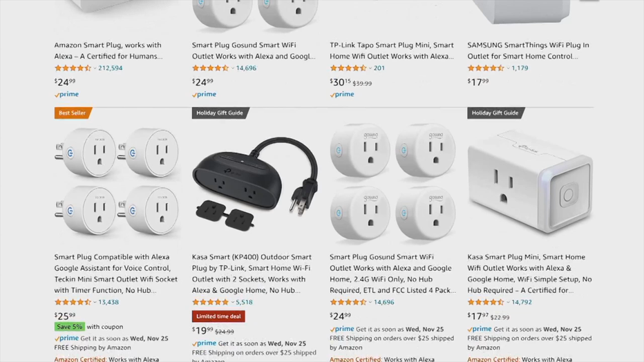Image resolution: width=644 pixels, height=362 pixels.
Task: Open the Gosund 4-pack smart plug image
Action: 392,181
